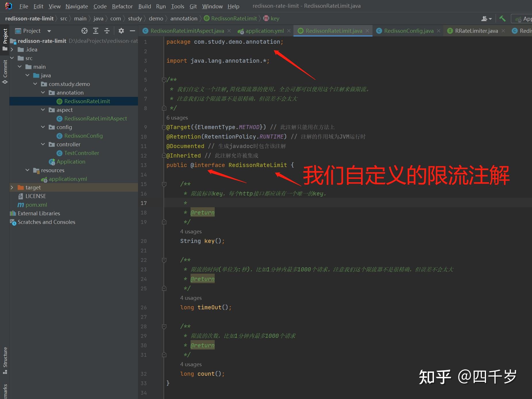The image size is (532, 399).
Task: Open the Code With Me users icon
Action: 486,18
